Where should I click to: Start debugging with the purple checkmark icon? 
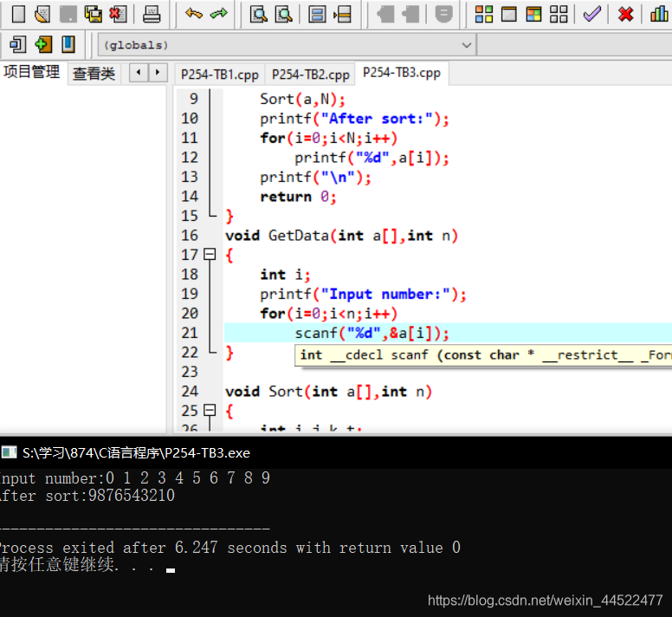point(591,14)
